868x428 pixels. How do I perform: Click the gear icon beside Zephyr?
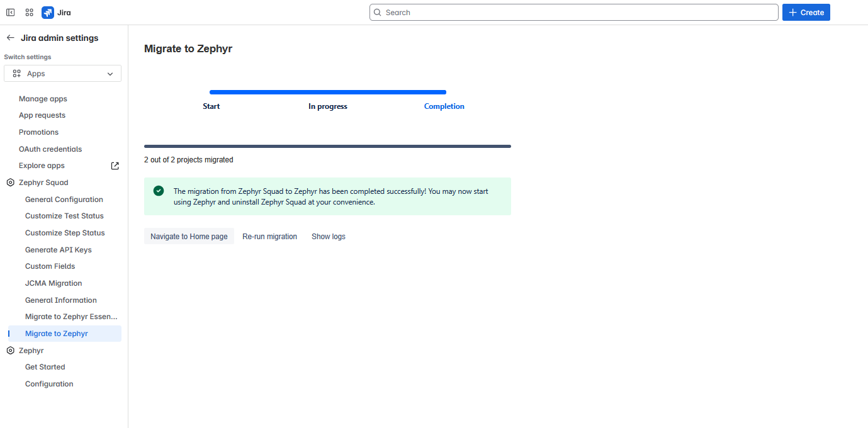(x=9, y=350)
